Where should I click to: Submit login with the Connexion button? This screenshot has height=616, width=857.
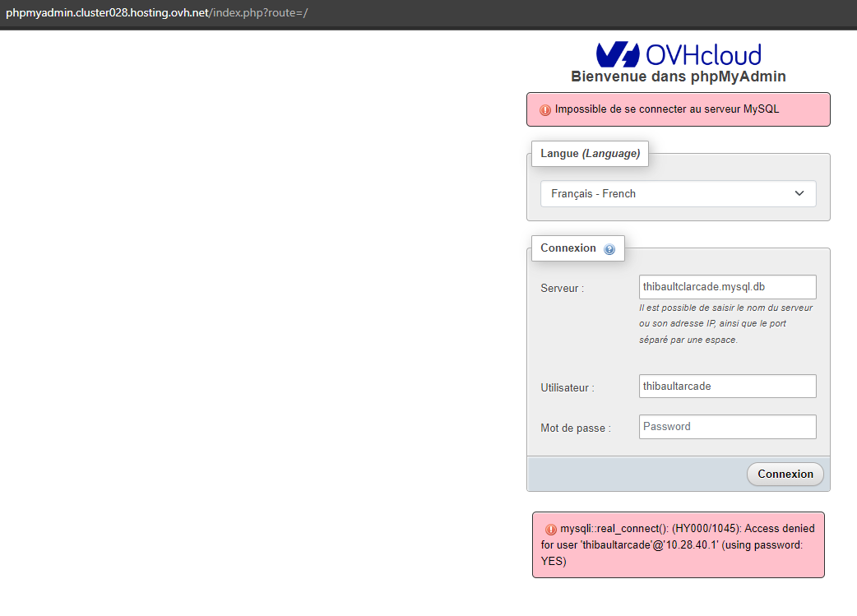(x=785, y=474)
